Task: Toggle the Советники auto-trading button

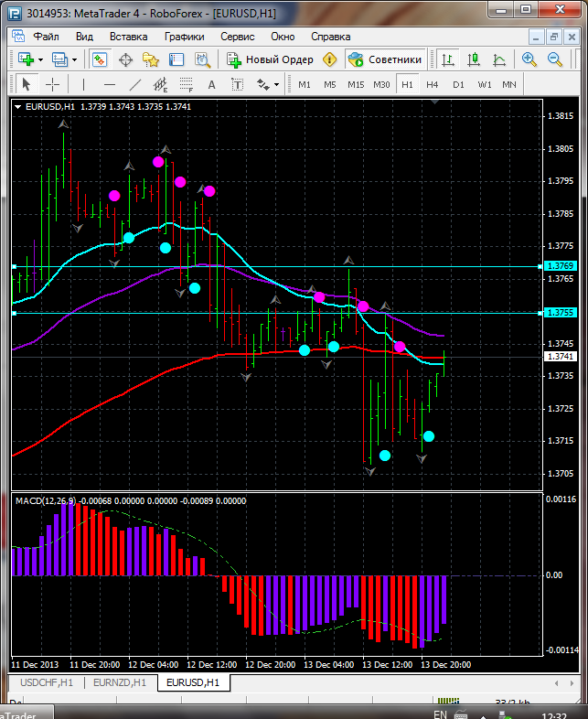Action: [x=386, y=59]
